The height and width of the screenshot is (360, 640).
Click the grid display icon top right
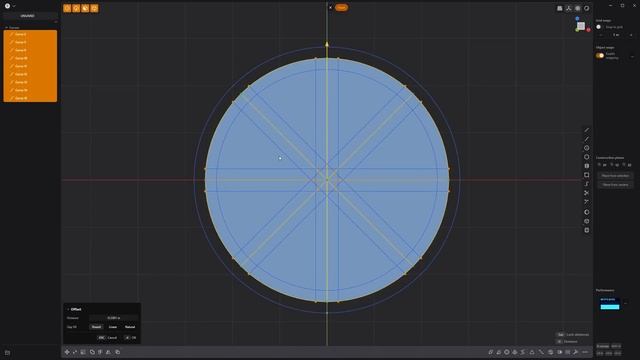click(x=578, y=8)
